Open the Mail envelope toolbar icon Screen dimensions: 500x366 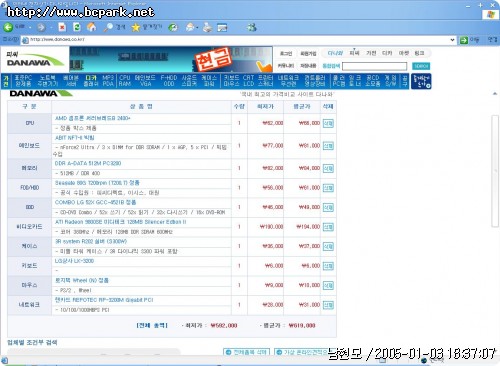coord(190,27)
